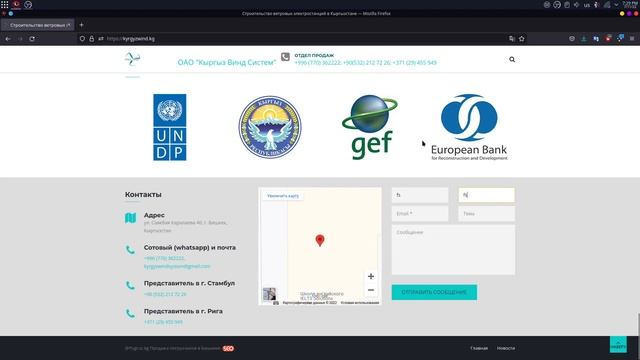Screen dimensions: 640x360
Task: Click the Riga representative phone number
Action: point(163,322)
